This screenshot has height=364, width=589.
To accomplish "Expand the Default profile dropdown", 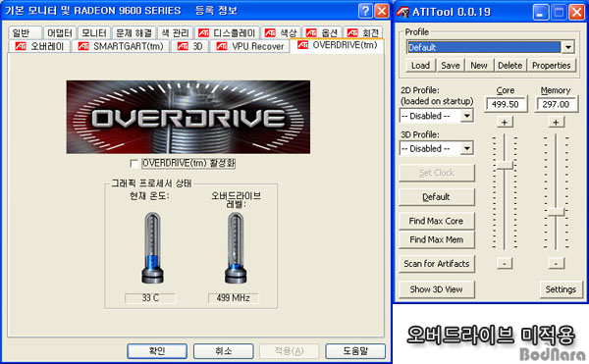I will coord(567,47).
